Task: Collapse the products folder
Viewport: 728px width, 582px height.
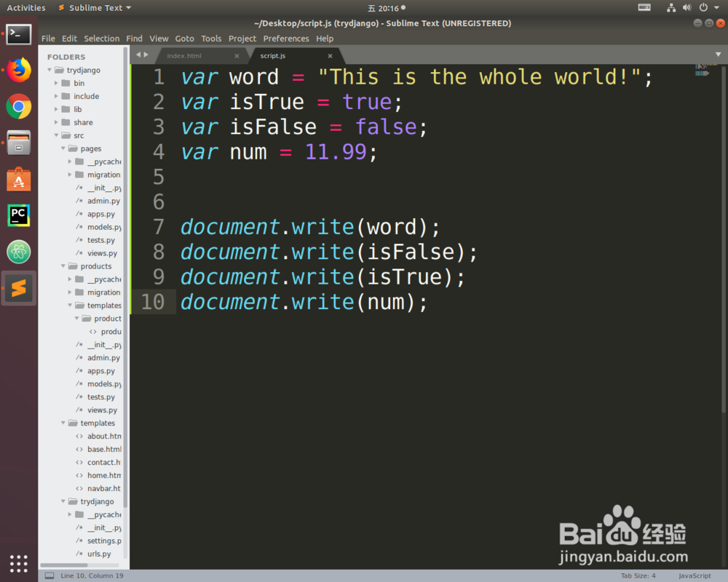Action: pos(63,266)
